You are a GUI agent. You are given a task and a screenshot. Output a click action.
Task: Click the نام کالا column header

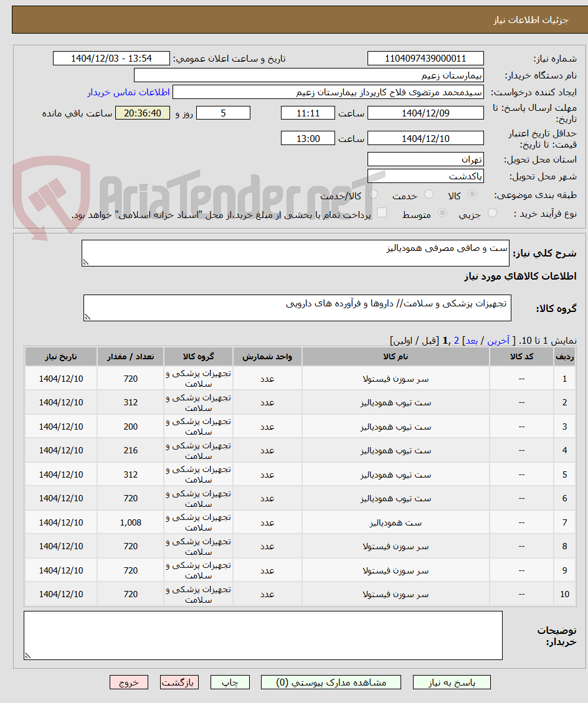coord(396,356)
